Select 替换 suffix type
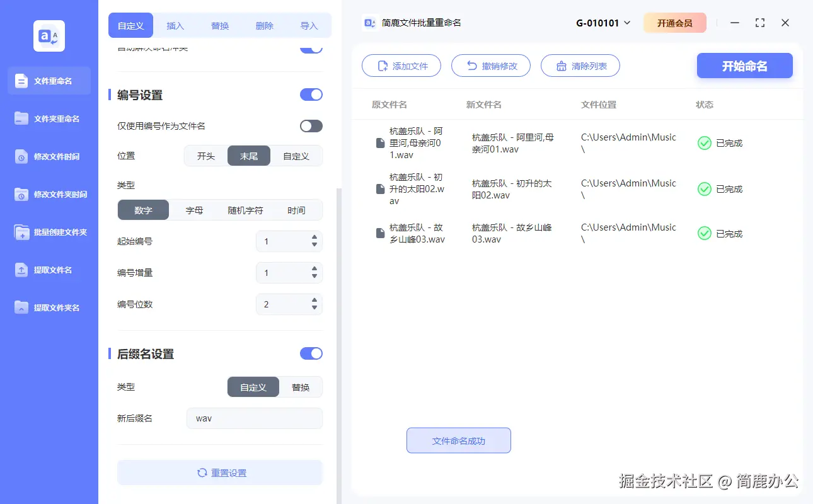The height and width of the screenshot is (504, 813). coord(301,387)
